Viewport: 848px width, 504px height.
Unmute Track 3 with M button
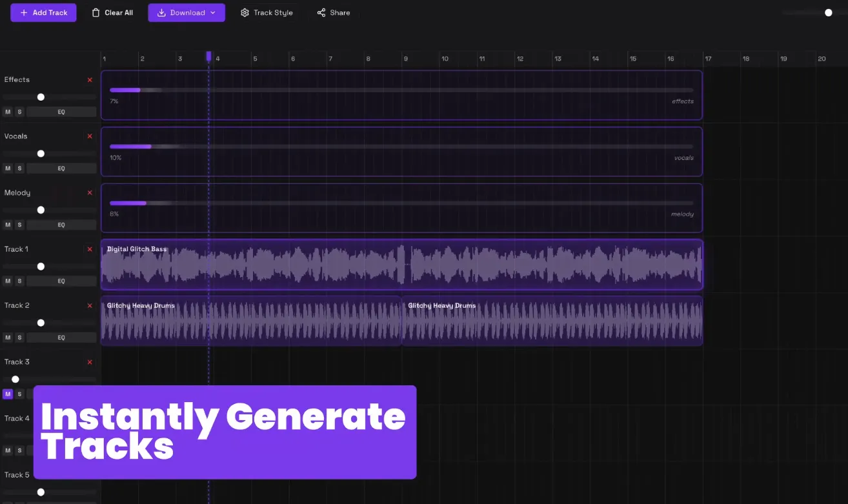point(8,394)
